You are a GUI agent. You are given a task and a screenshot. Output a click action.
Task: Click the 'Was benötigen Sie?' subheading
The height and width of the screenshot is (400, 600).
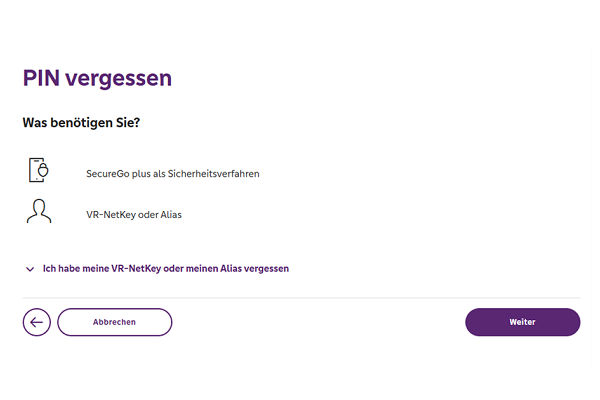79,123
